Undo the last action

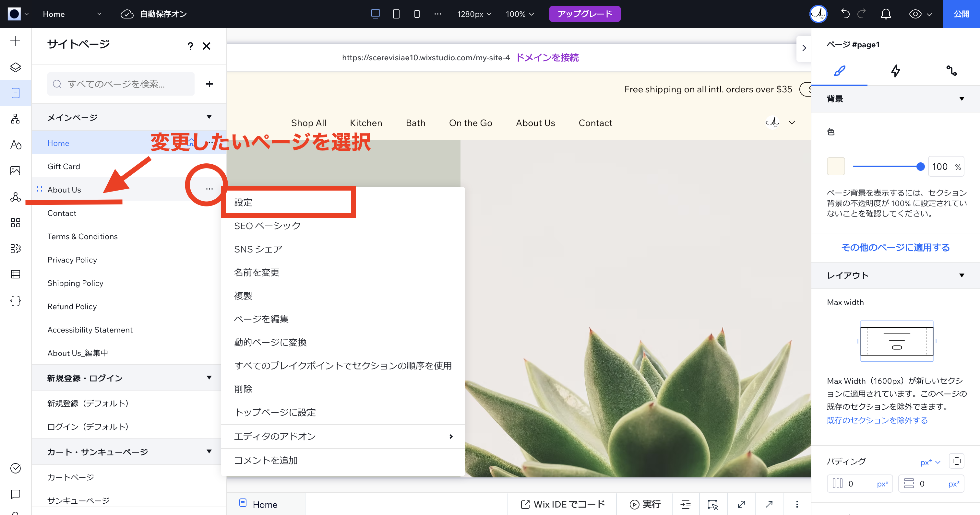click(x=845, y=14)
